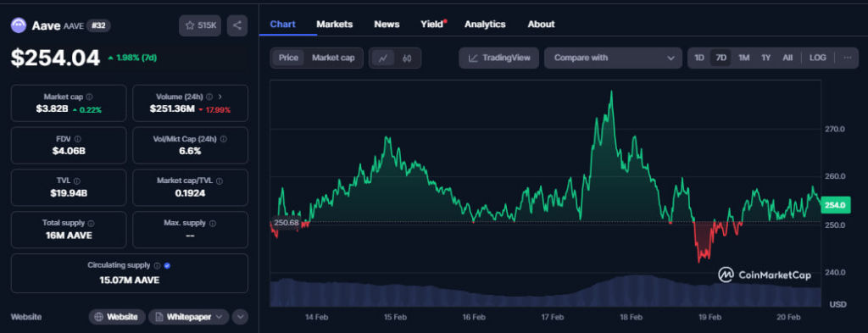Screen dimensions: 868x333
Task: Click the FDV info icon
Action: (77, 140)
